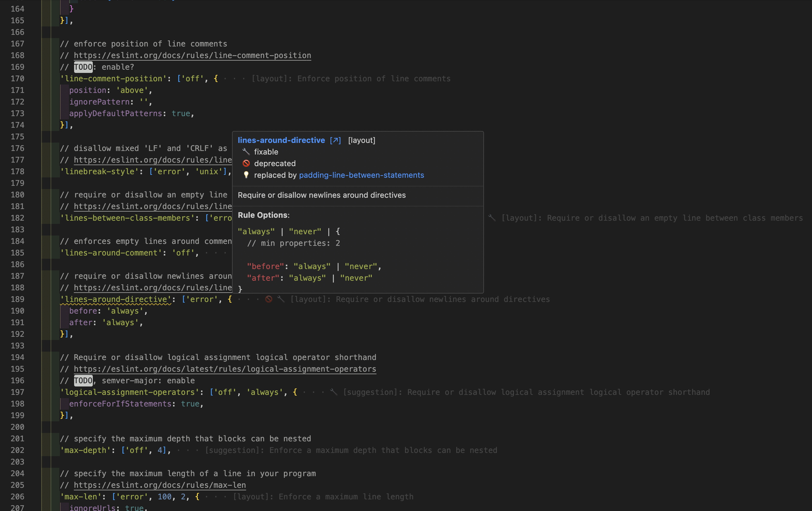
Task: Open the padding-line-between-statements link
Action: pos(361,175)
